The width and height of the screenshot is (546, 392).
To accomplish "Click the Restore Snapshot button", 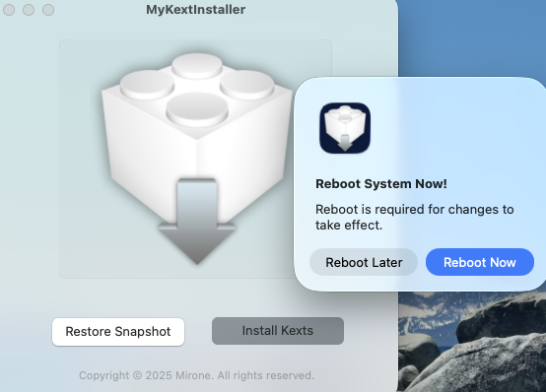I will (x=118, y=331).
